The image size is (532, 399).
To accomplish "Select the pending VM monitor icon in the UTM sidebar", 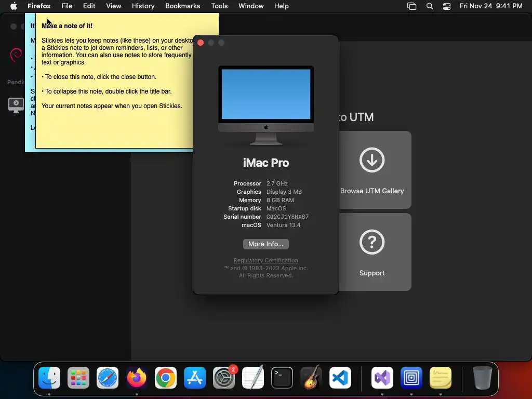I will tap(16, 105).
